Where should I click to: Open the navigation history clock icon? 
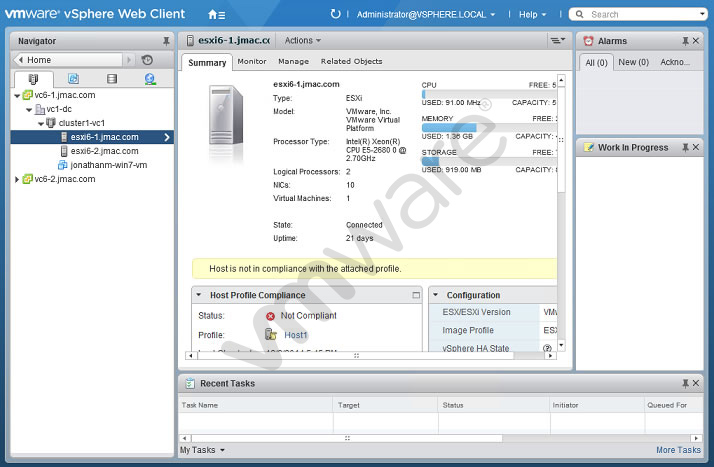coord(147,60)
